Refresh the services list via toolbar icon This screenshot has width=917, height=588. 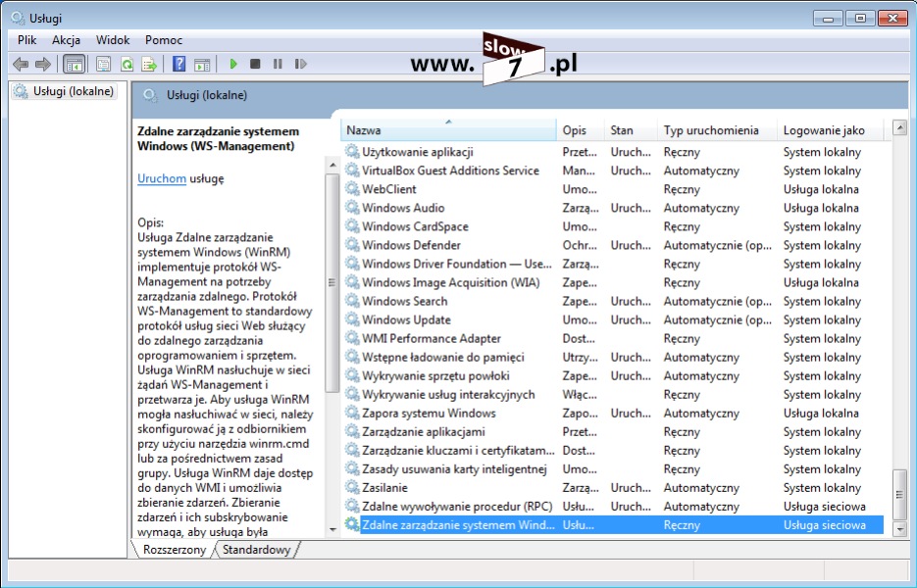click(x=127, y=64)
